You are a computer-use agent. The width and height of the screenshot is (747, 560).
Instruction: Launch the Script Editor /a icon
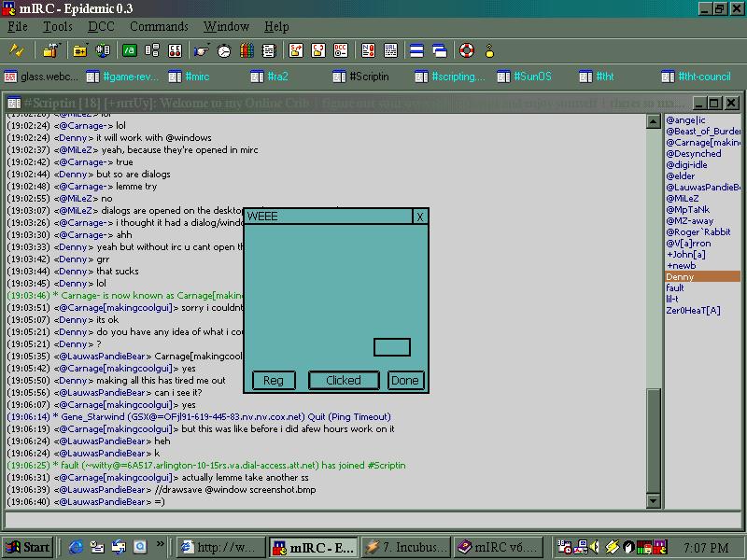click(x=128, y=50)
